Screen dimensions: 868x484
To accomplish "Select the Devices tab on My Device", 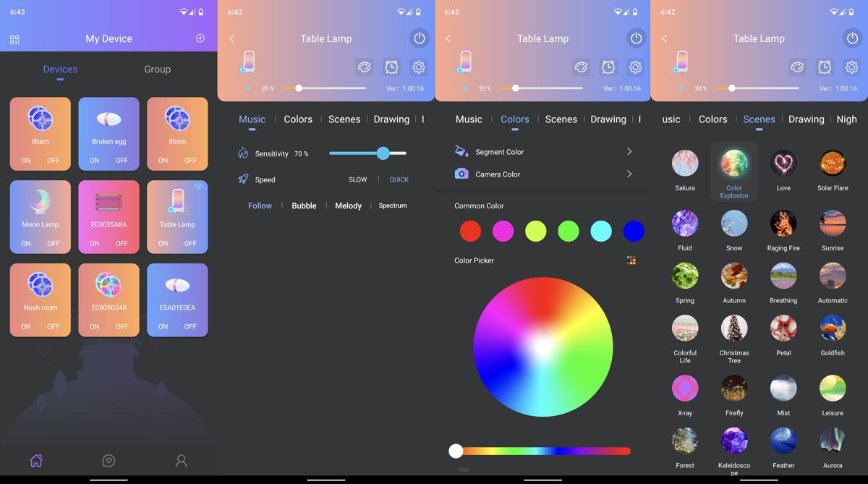I will click(x=60, y=69).
